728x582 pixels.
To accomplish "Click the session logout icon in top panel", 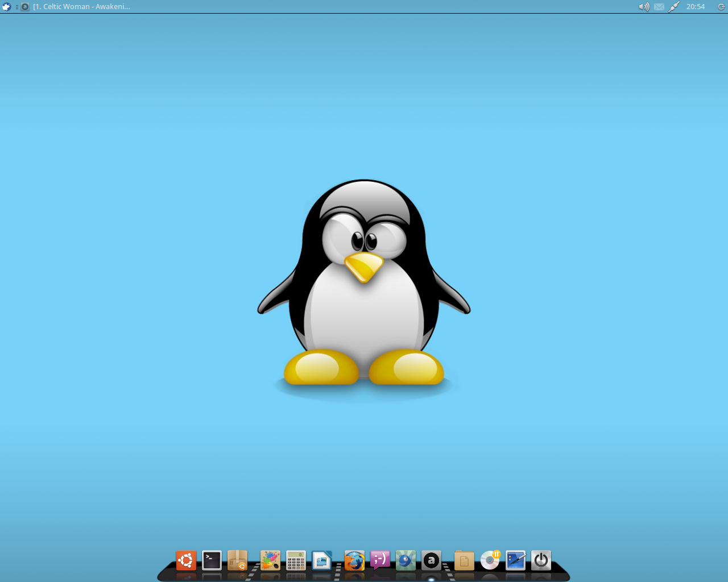I will tap(721, 7).
